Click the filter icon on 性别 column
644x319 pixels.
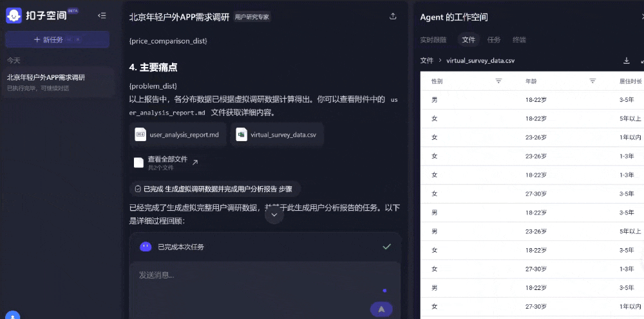pos(498,81)
